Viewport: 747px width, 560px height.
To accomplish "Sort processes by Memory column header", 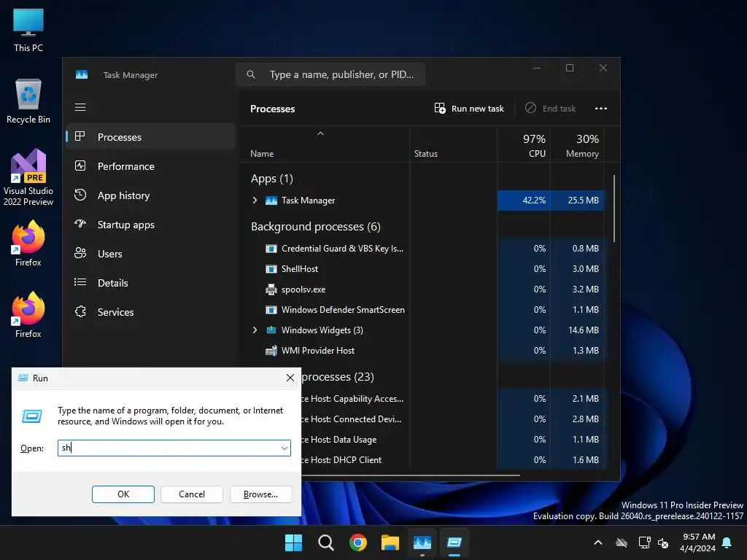I will [578, 146].
